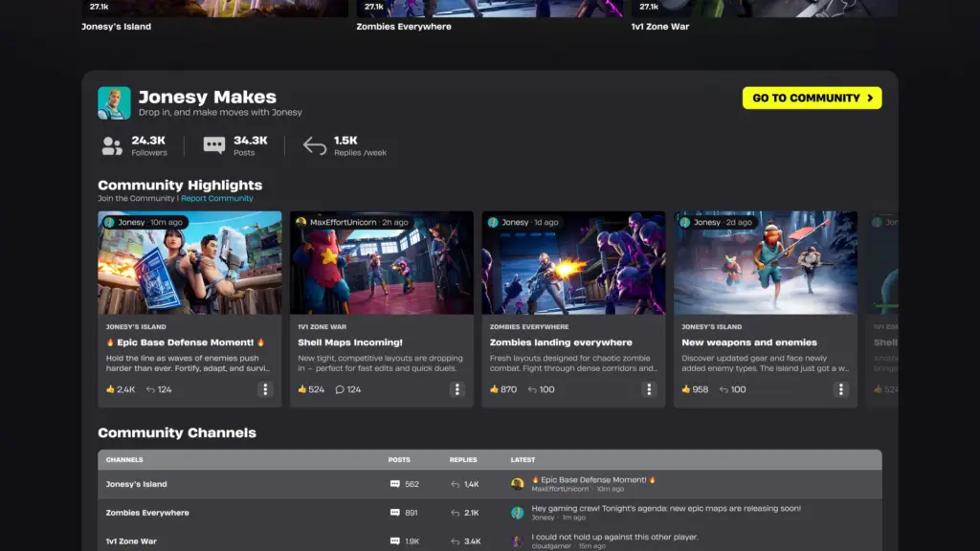Viewport: 980px width, 551px height.
Task: Click the Replies per week arrow icon
Action: click(x=315, y=146)
